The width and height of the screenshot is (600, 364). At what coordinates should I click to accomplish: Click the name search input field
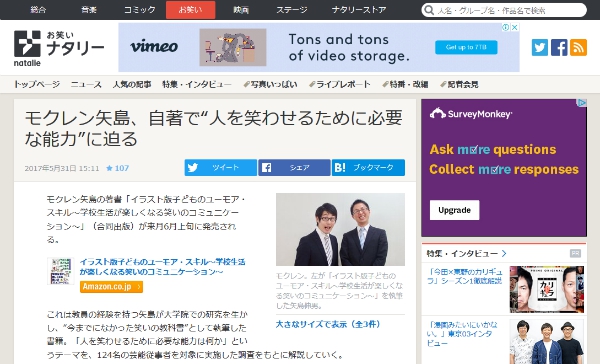[x=509, y=10]
